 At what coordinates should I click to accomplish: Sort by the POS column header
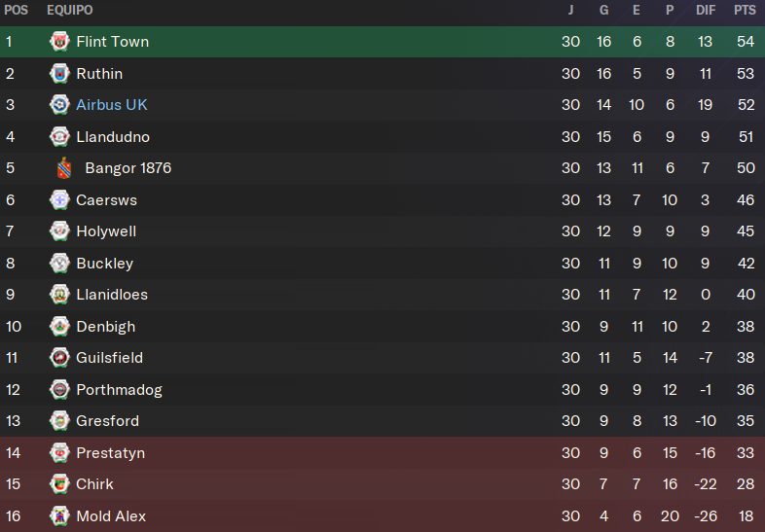pos(17,11)
